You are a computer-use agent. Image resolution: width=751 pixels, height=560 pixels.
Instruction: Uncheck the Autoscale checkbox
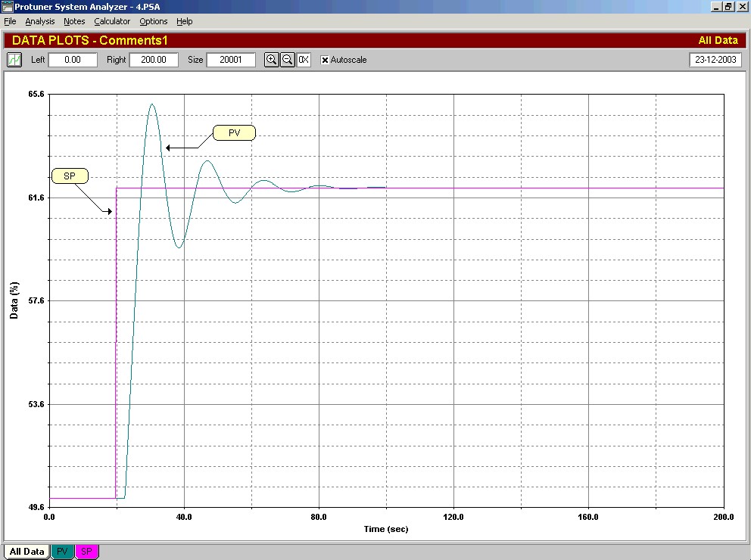(325, 60)
